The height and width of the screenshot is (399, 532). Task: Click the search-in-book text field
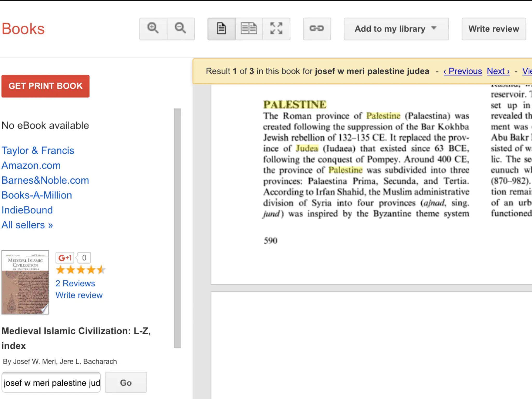51,383
